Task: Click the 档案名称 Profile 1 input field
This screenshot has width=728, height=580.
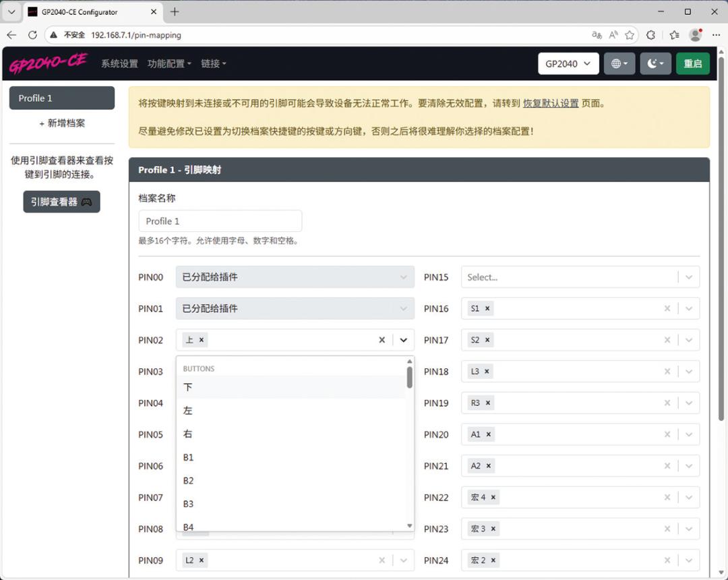Action: tap(220, 221)
